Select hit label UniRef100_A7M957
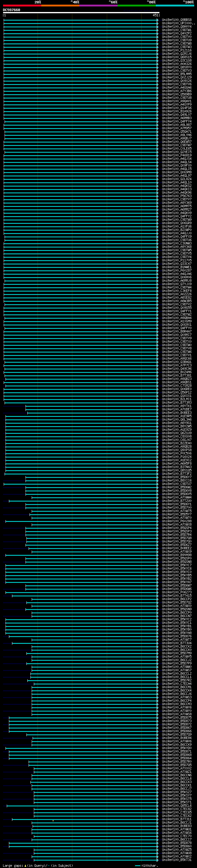 coord(177,128)
